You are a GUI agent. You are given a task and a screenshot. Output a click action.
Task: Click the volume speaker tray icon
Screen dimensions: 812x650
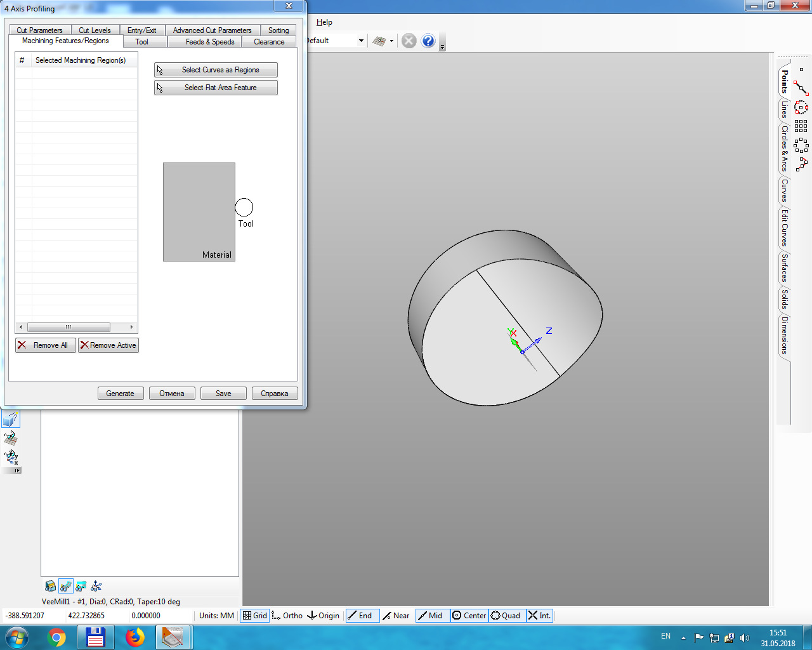pos(745,638)
